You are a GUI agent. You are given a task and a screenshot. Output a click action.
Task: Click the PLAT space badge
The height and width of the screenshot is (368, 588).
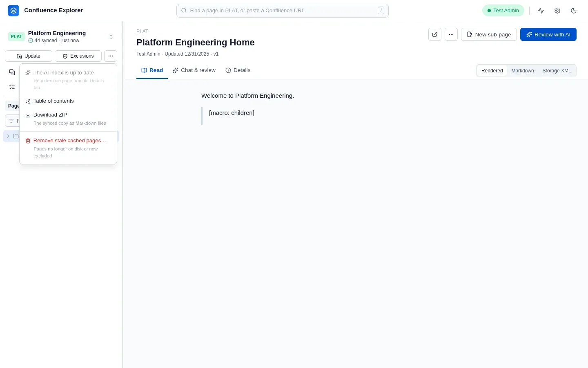[x=16, y=36]
